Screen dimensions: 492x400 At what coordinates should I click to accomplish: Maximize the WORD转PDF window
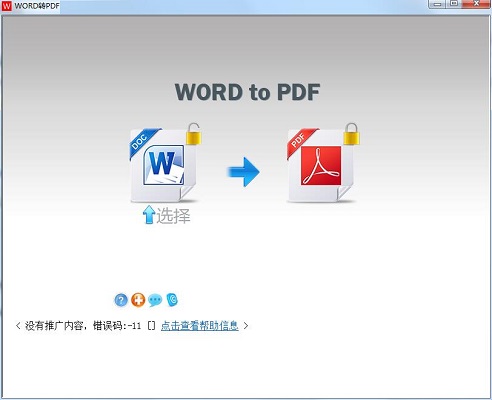pos(454,4)
